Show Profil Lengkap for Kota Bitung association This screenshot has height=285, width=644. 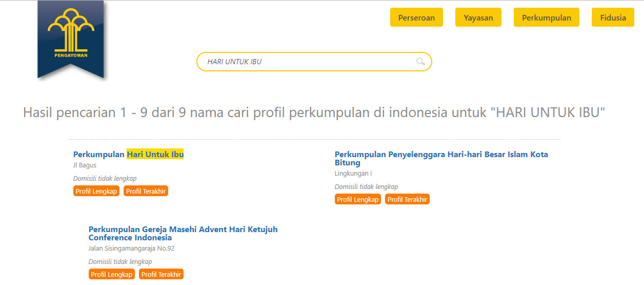coord(358,199)
